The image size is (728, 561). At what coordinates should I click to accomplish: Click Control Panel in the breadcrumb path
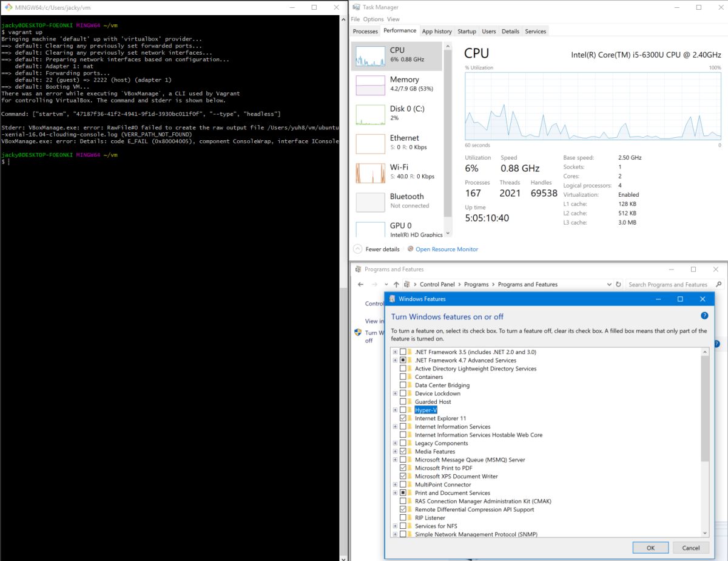tap(437, 284)
